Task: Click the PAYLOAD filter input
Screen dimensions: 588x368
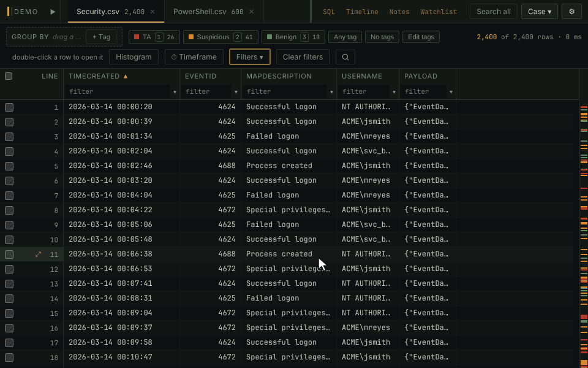Action: coord(424,92)
